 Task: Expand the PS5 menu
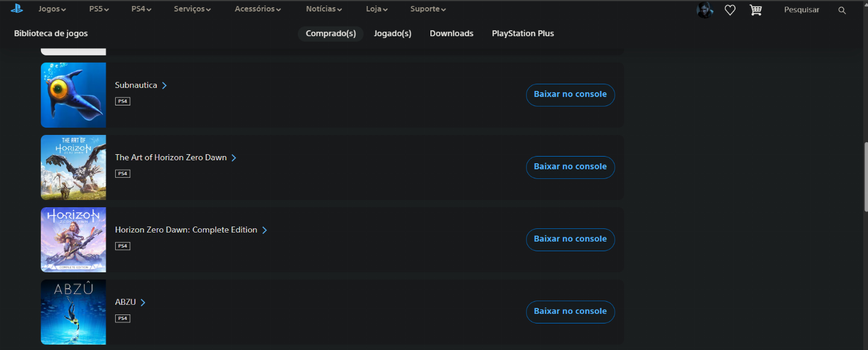coord(99,9)
